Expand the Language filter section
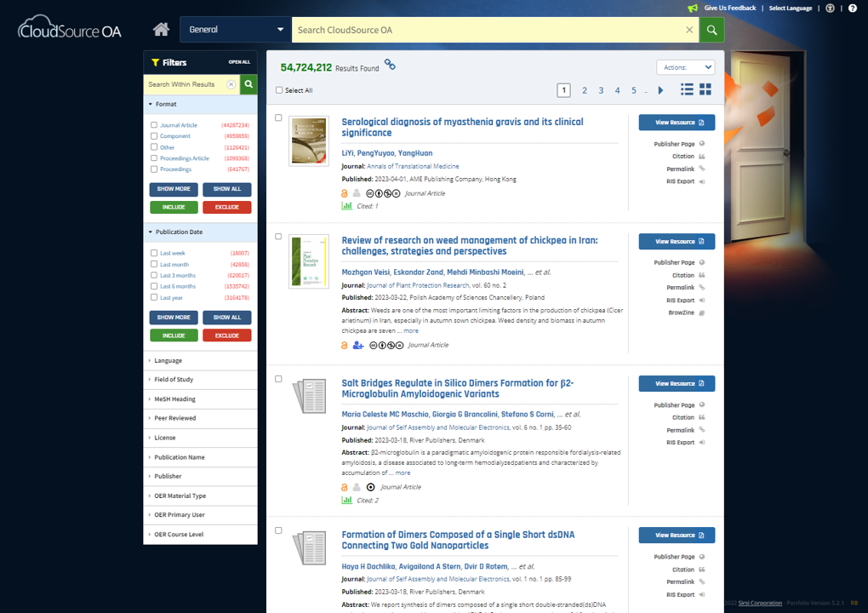The height and width of the screenshot is (613, 868). click(x=200, y=360)
